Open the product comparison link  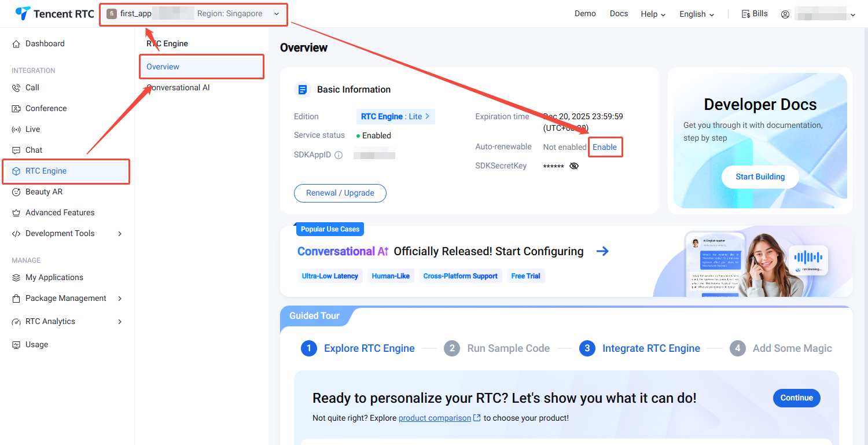click(435, 418)
